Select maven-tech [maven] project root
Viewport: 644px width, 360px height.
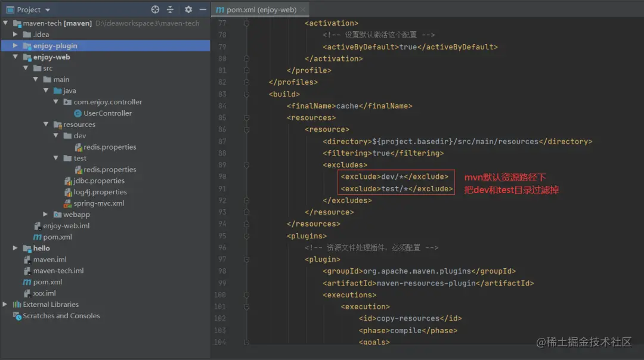click(x=57, y=23)
